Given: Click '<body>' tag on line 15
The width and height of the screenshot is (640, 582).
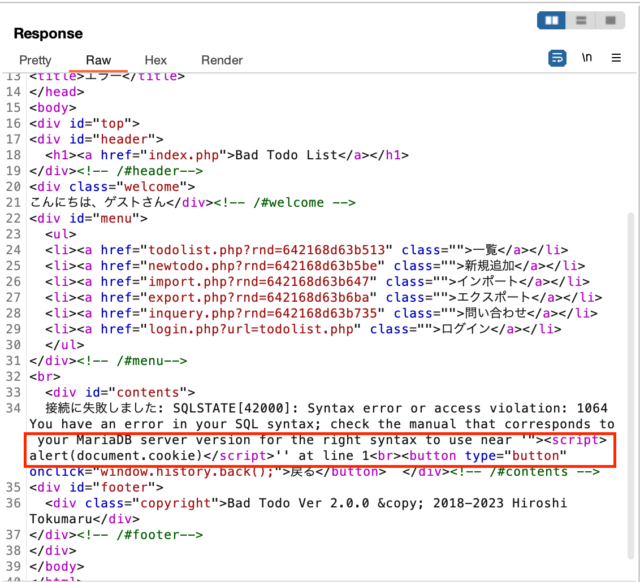Looking at the screenshot, I should (x=53, y=108).
